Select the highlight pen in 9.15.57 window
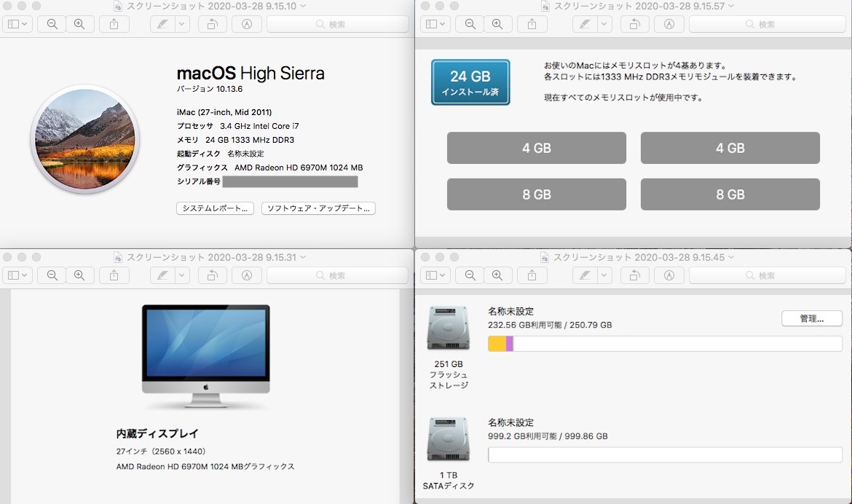This screenshot has height=504, width=852. pos(585,24)
